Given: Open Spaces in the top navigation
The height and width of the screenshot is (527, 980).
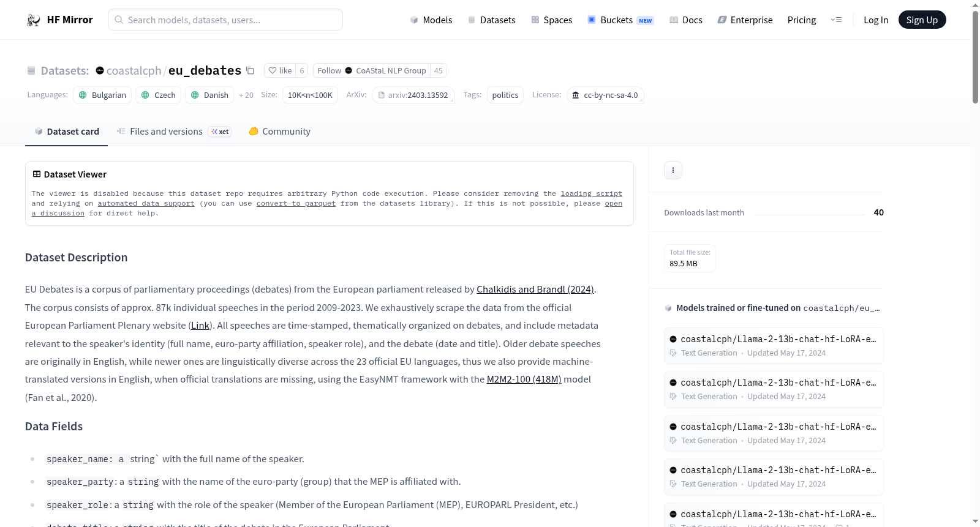Looking at the screenshot, I should (552, 20).
